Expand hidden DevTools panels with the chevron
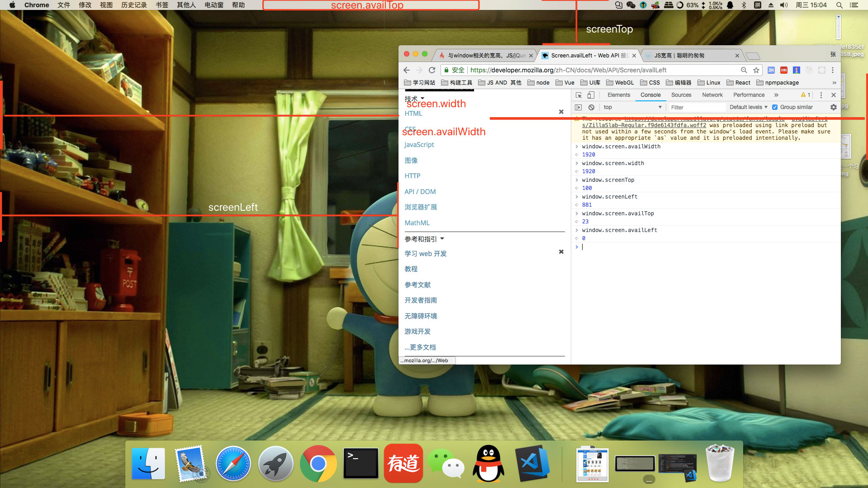The width and height of the screenshot is (868, 488). point(777,95)
